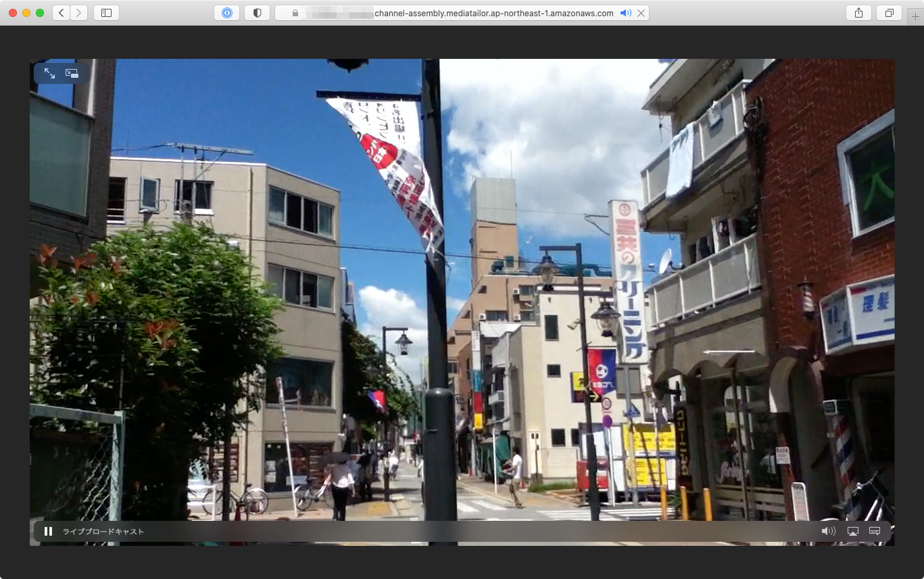Go forward to next page
Viewport: 924px width, 579px height.
point(79,13)
